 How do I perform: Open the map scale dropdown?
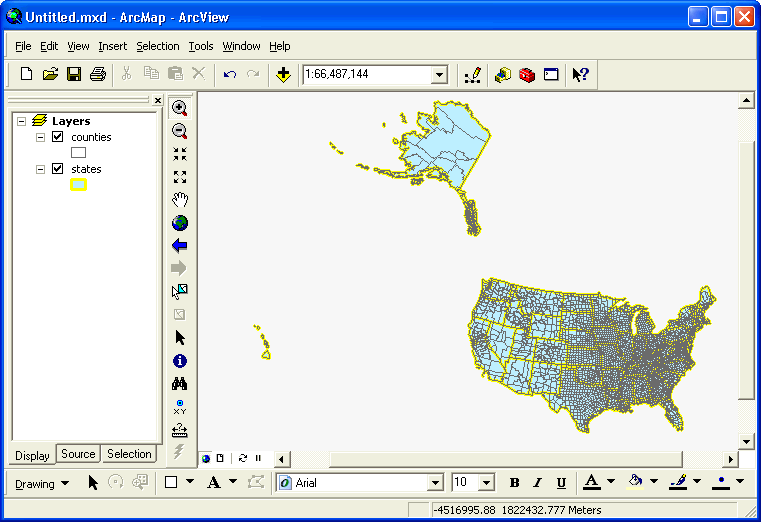[x=439, y=75]
